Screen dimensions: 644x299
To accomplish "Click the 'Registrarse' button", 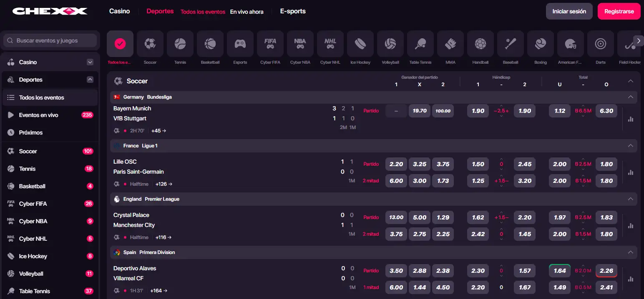I will click(x=619, y=11).
